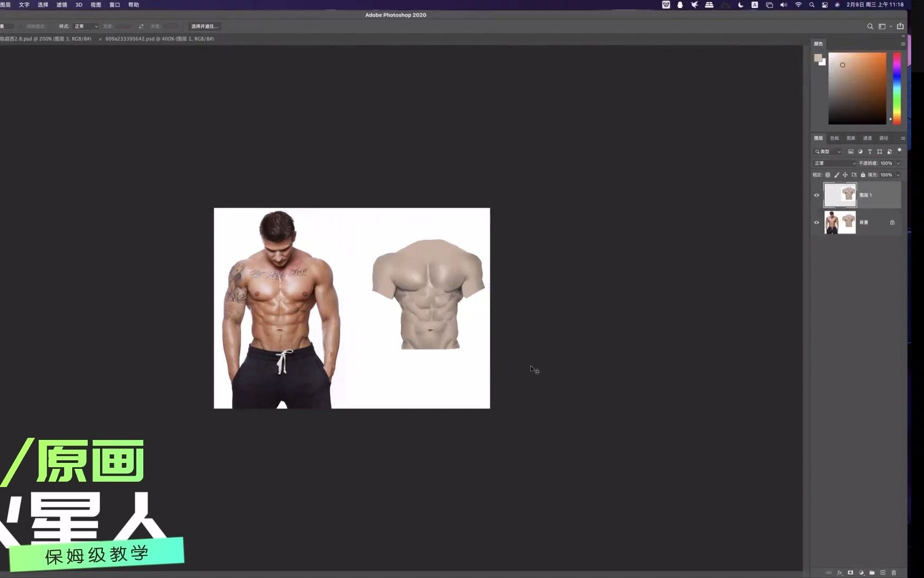Click the fill 100% value field
Image resolution: width=924 pixels, height=578 pixels.
(887, 175)
